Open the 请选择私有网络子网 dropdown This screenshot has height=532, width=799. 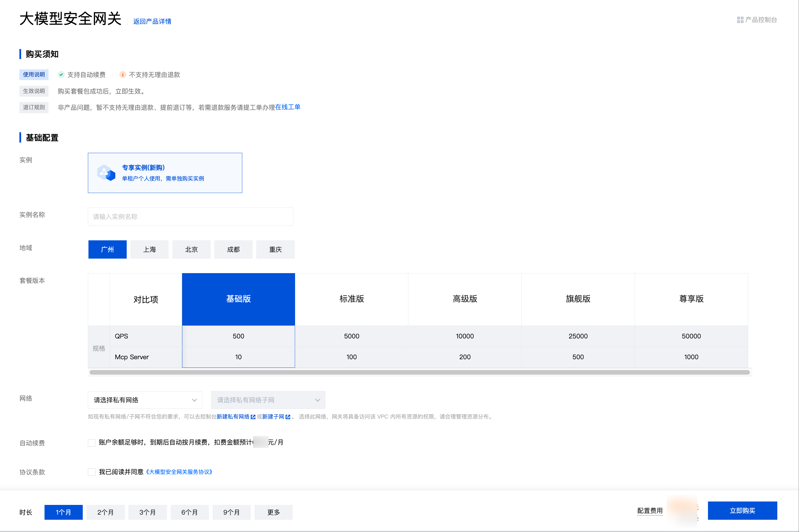tap(268, 400)
